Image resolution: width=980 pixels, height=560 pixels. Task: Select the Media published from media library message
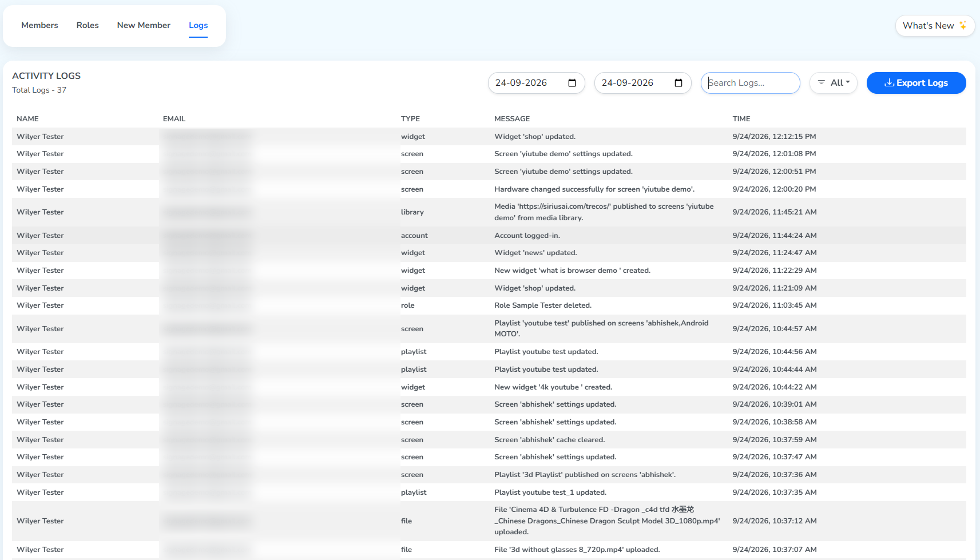point(604,212)
